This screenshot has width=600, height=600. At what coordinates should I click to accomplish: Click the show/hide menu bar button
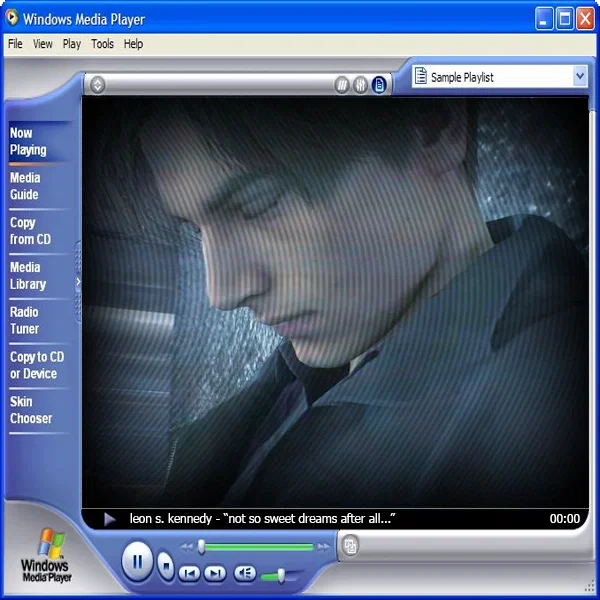point(98,85)
